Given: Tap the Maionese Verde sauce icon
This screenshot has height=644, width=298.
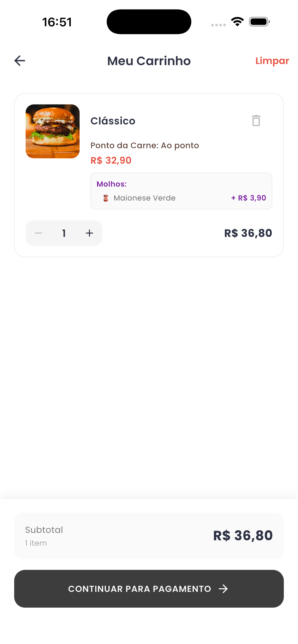Looking at the screenshot, I should click(x=106, y=198).
